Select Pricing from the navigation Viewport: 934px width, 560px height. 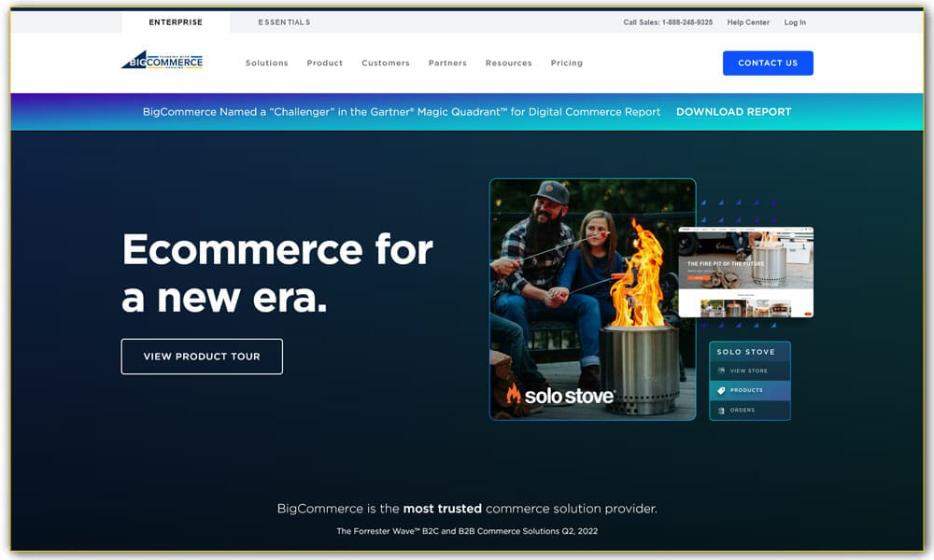(x=566, y=63)
